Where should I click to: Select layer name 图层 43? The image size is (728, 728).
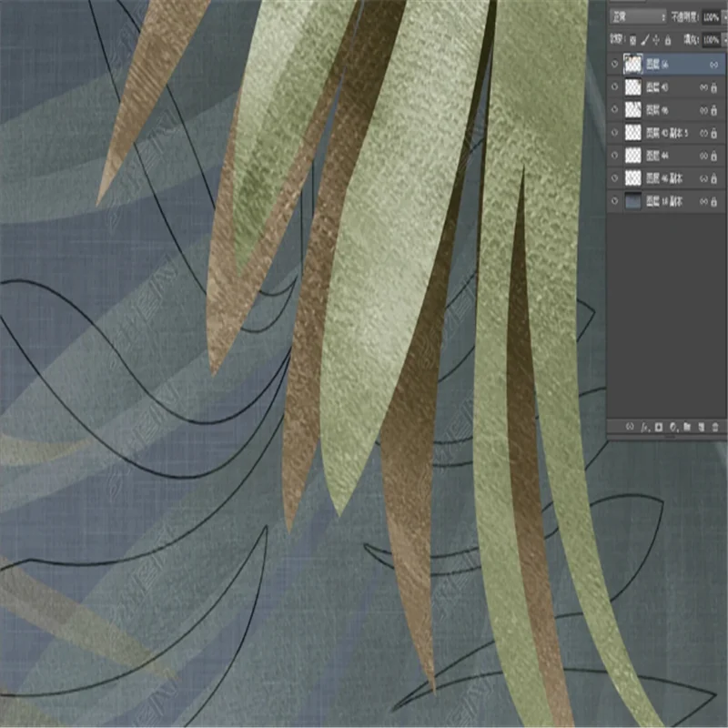(x=657, y=86)
